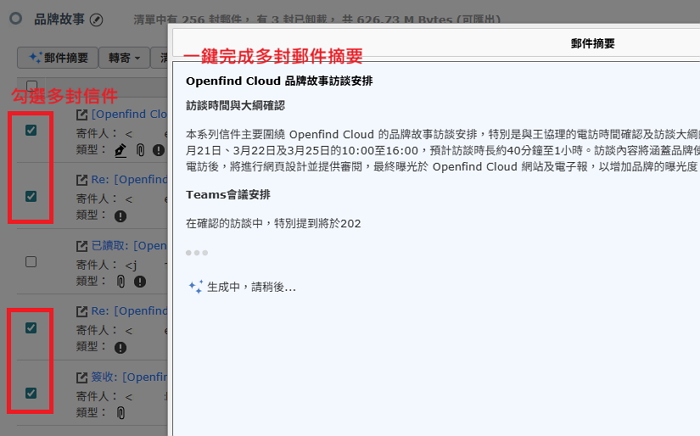Screen dimensions: 700x436
Task: Click the paperclip attachment icon on first email
Action: click(x=141, y=150)
